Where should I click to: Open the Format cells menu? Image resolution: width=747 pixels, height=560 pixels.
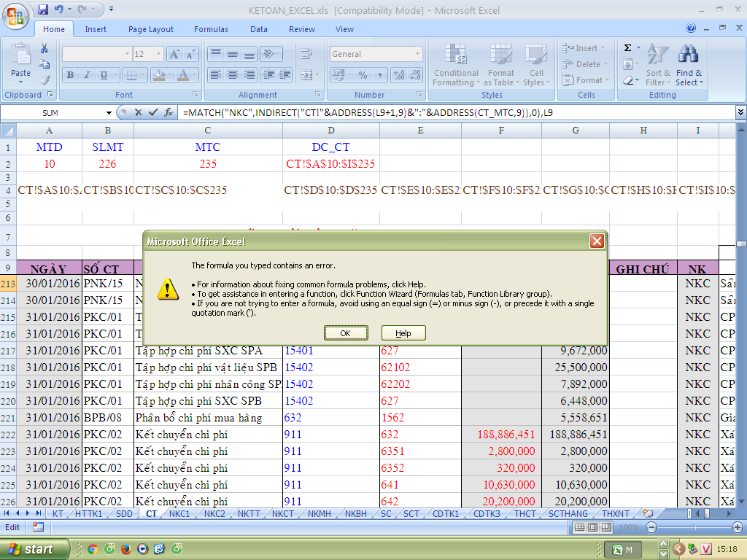(x=586, y=80)
